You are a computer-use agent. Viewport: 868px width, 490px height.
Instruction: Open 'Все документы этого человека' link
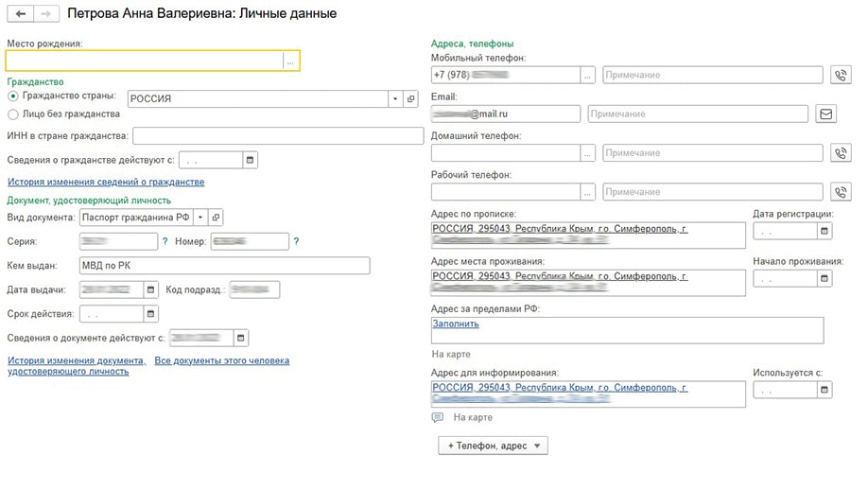click(x=222, y=360)
